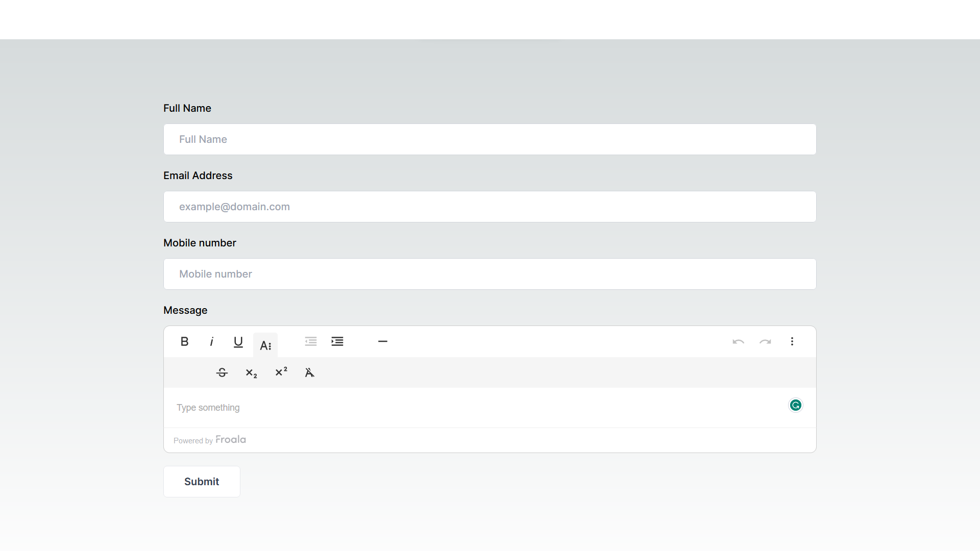This screenshot has height=551, width=980.
Task: Apply italic formatting in the editor
Action: pos(211,341)
